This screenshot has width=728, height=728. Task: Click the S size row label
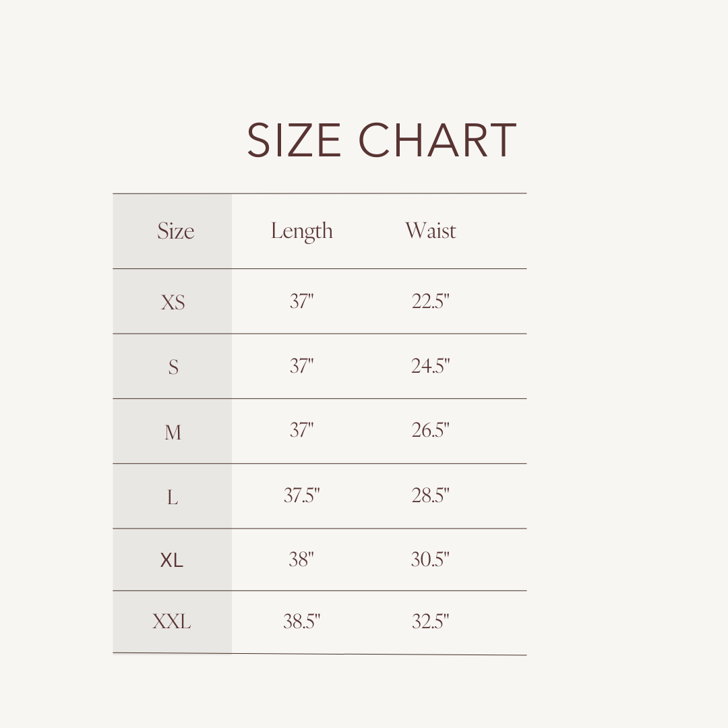pos(173,367)
